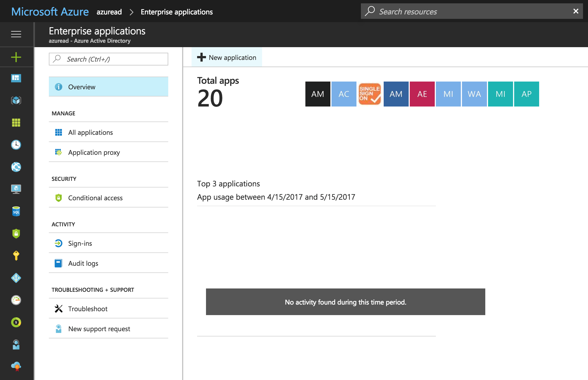Open All applications in the Manage section
The width and height of the screenshot is (588, 380).
tap(109, 132)
